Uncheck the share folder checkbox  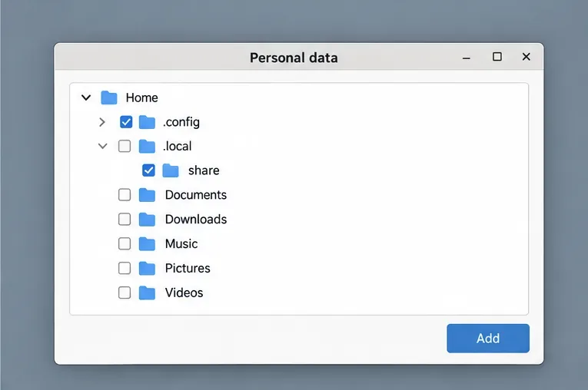(148, 170)
